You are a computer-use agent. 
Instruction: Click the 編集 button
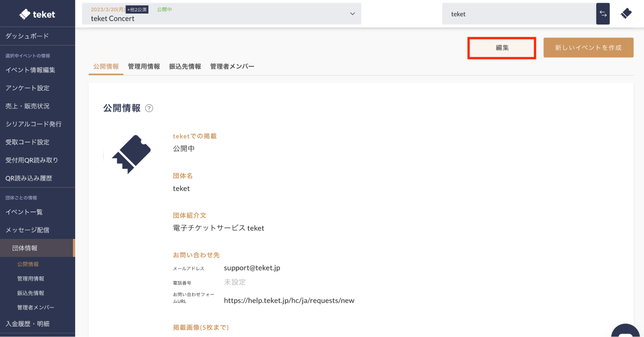pyautogui.click(x=502, y=48)
